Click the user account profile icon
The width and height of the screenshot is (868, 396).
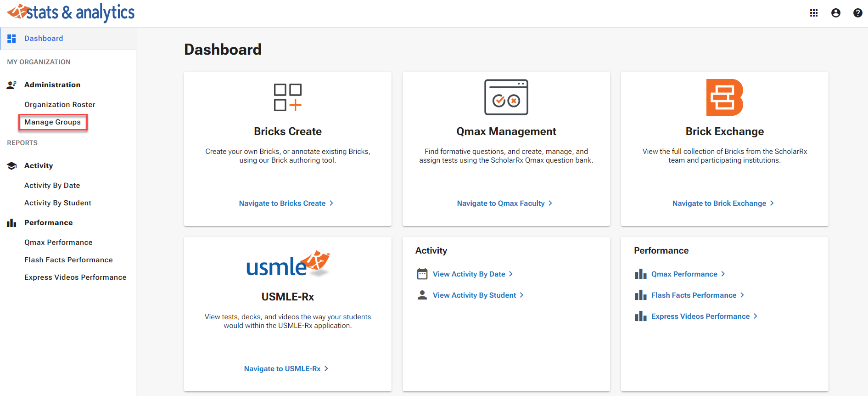pos(835,13)
